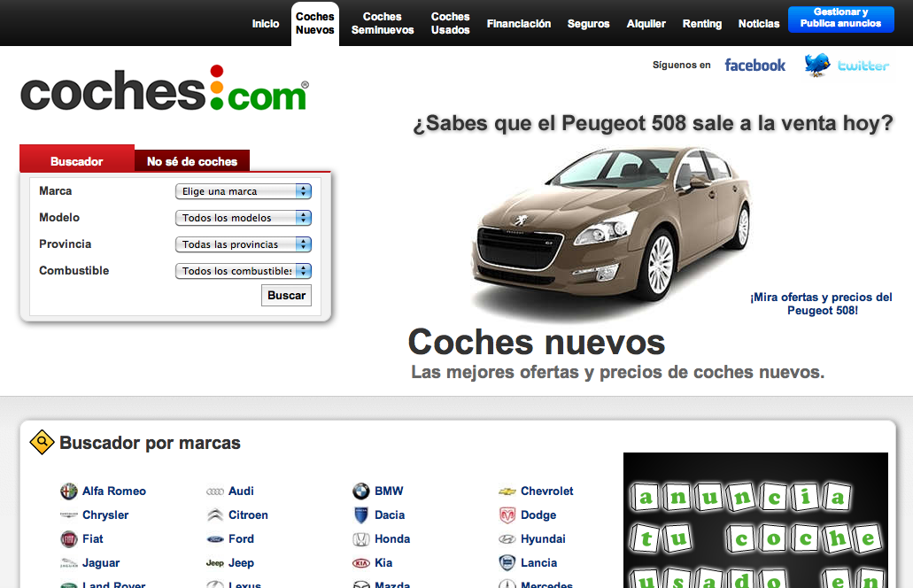Open the Marca dropdown list
This screenshot has height=588, width=913.
[243, 191]
